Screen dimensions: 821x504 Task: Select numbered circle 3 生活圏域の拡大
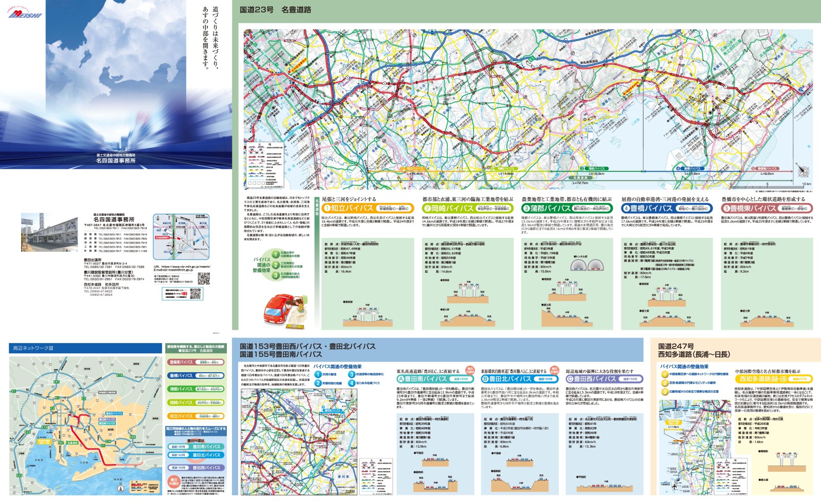(x=275, y=275)
